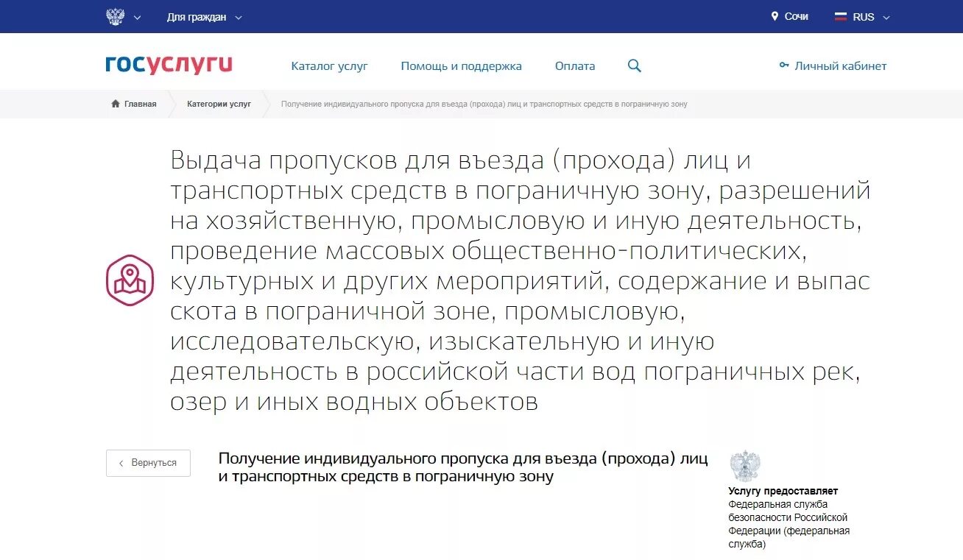
Task: Click the FSB coat of arms emblem
Action: 744,466
